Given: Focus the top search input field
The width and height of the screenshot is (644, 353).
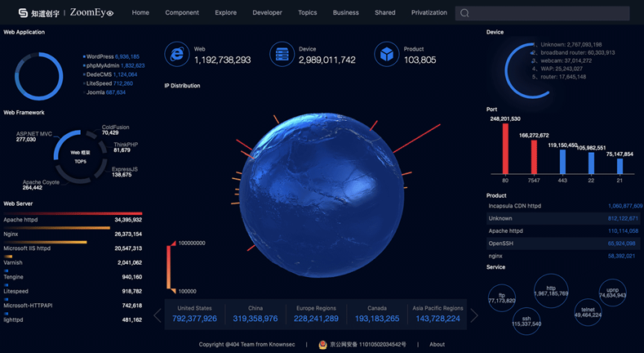Looking at the screenshot, I should click(x=542, y=13).
